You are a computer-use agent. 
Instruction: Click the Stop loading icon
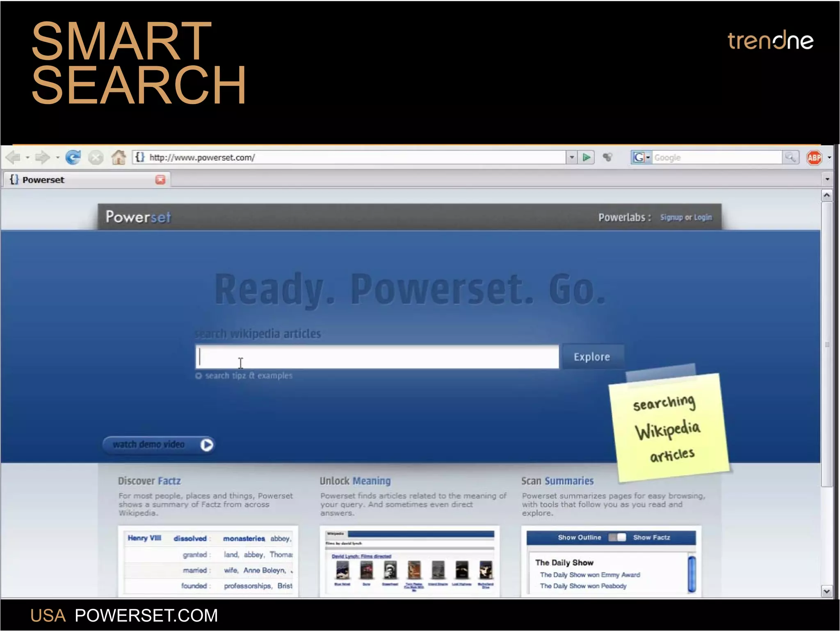pos(96,158)
